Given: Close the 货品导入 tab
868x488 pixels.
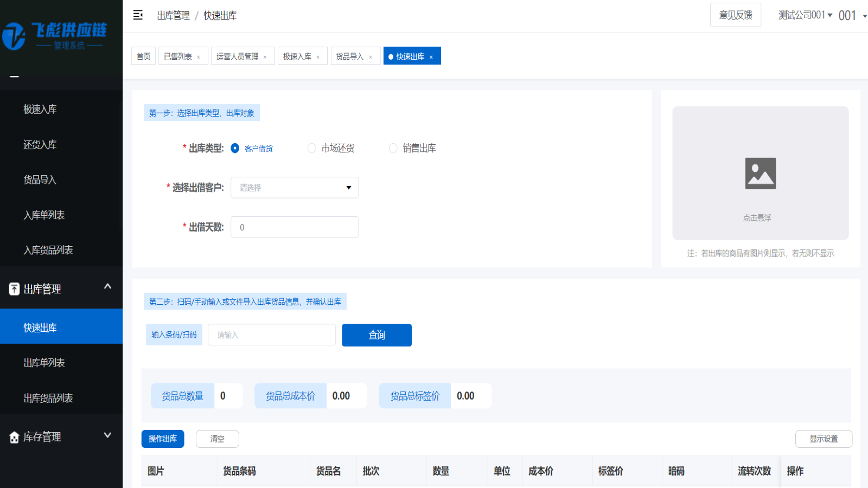Looking at the screenshot, I should (x=371, y=56).
